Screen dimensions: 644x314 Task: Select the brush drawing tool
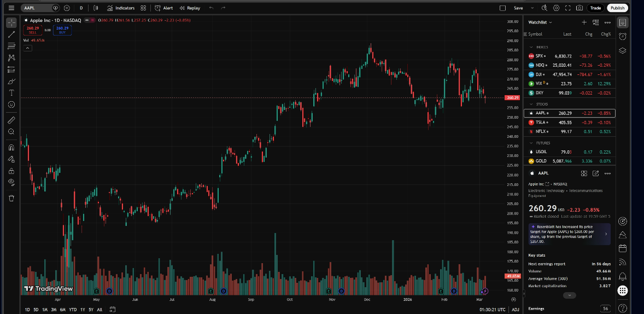[x=11, y=82]
